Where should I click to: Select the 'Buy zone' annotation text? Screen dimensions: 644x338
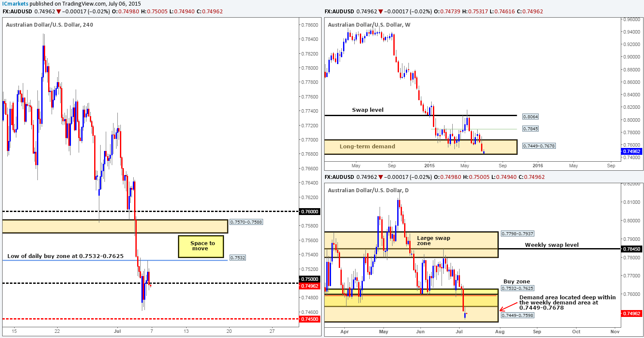pyautogui.click(x=517, y=282)
